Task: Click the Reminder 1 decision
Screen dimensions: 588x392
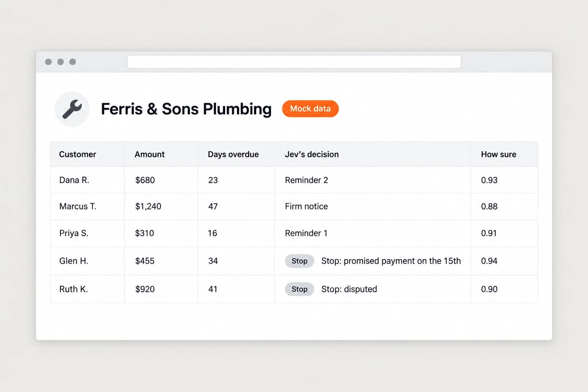Action: point(306,233)
